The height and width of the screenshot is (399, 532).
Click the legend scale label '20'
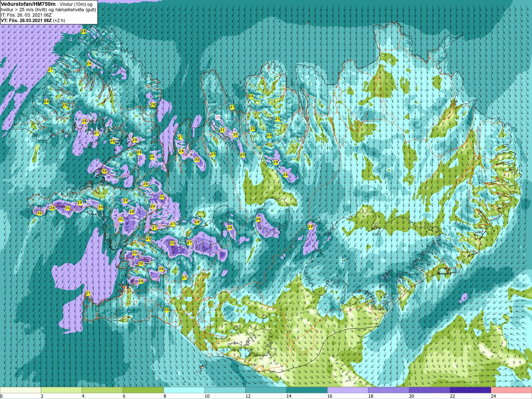tap(412, 396)
